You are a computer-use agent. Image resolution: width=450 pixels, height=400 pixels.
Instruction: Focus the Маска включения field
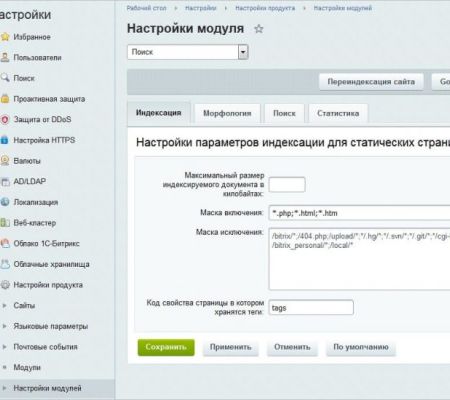(x=359, y=213)
